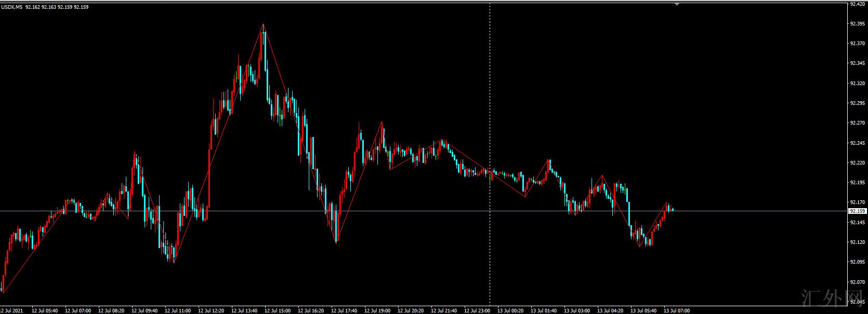The width and height of the screenshot is (868, 314).
Task: Click price axis label 92.245
Action: click(858, 143)
